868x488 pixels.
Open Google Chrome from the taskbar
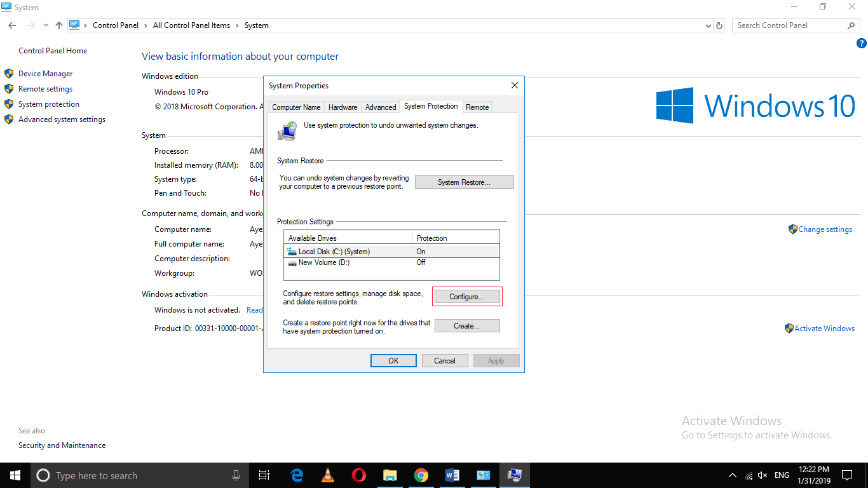point(421,475)
